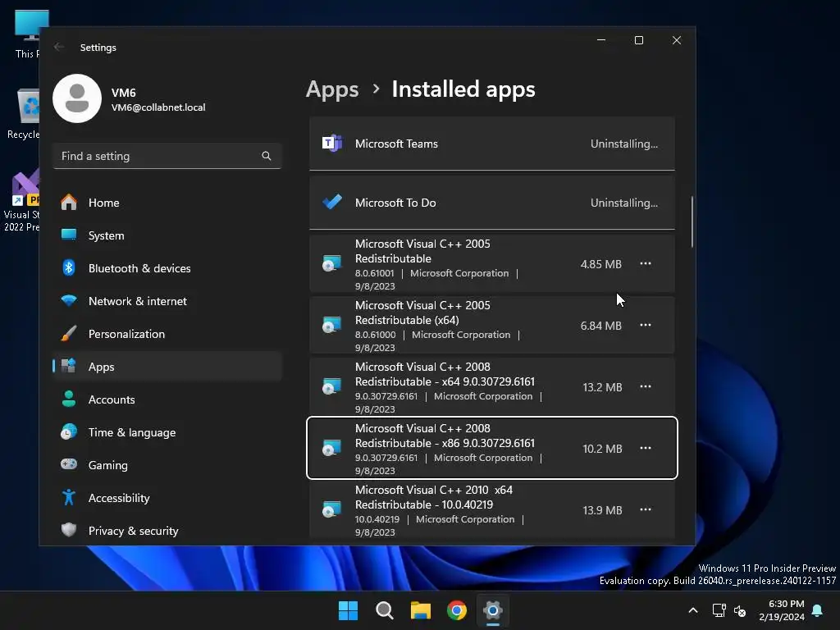Click the Apps breadcrumb link
The width and height of the screenshot is (840, 630).
tap(332, 89)
